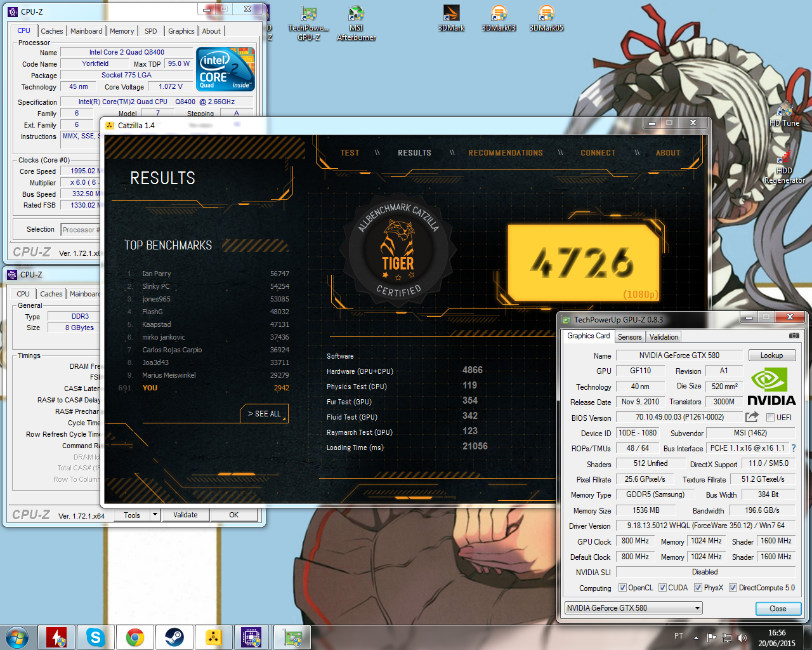Image resolution: width=812 pixels, height=650 pixels.
Task: Click the Intel Core 2 Quad logo
Action: 226,69
